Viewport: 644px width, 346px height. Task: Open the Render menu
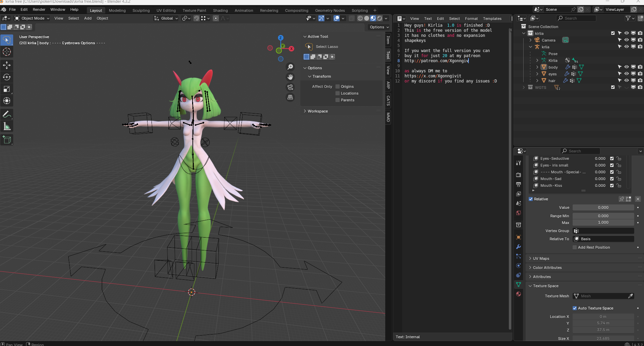[x=39, y=9]
